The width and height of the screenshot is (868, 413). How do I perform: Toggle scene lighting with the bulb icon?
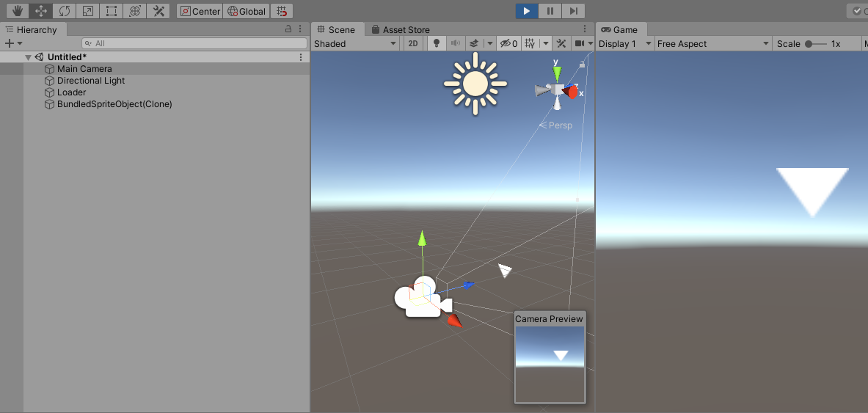tap(437, 44)
